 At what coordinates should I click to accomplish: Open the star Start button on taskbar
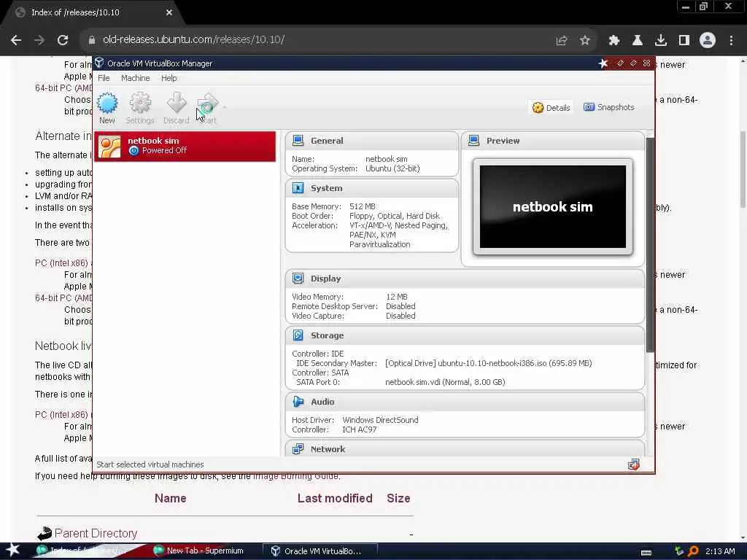click(x=13, y=551)
